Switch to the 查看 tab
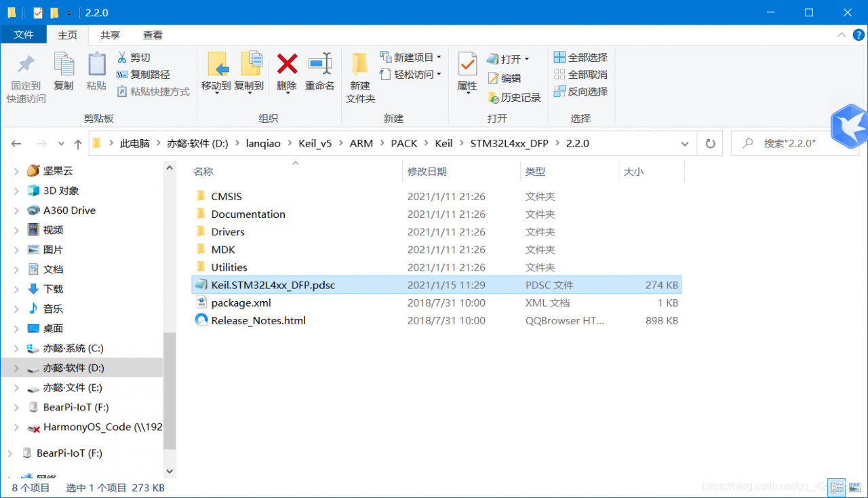868x498 pixels. (x=152, y=35)
